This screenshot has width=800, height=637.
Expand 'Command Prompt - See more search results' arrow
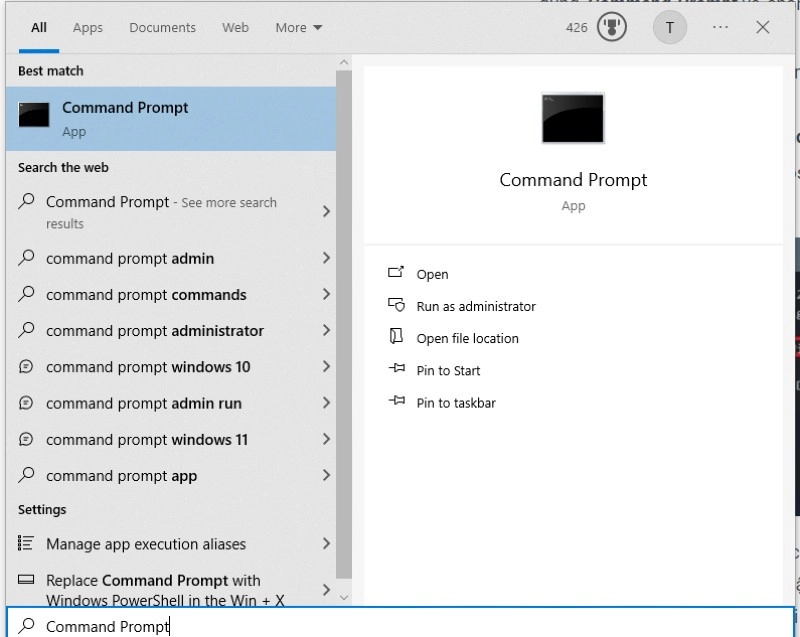(x=327, y=211)
